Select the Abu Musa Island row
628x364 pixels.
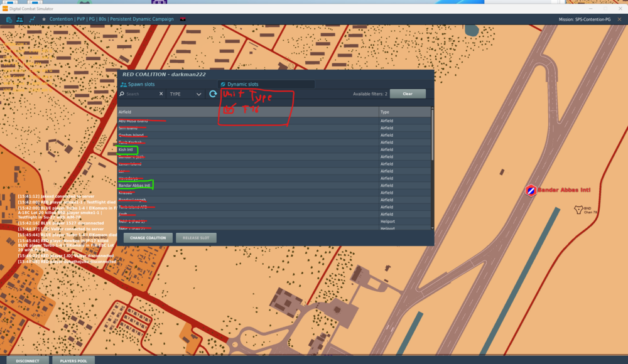(274, 121)
